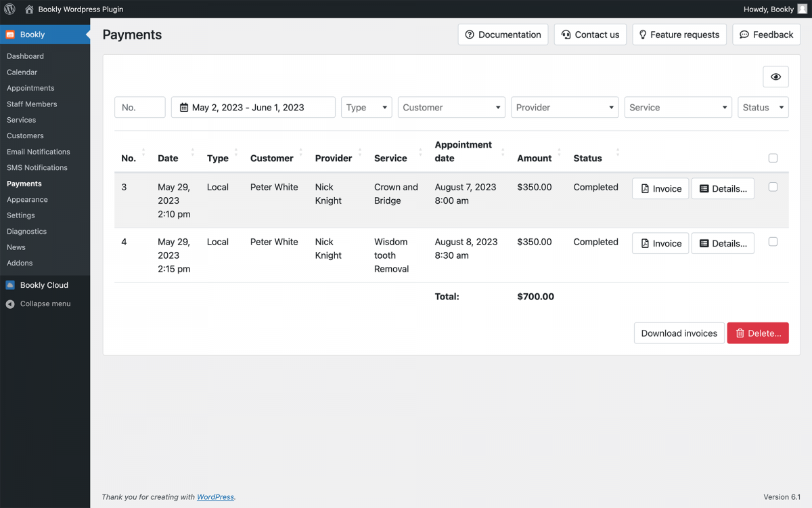This screenshot has height=508, width=812.
Task: Click the lightbulb icon on Feature requests
Action: (643, 34)
